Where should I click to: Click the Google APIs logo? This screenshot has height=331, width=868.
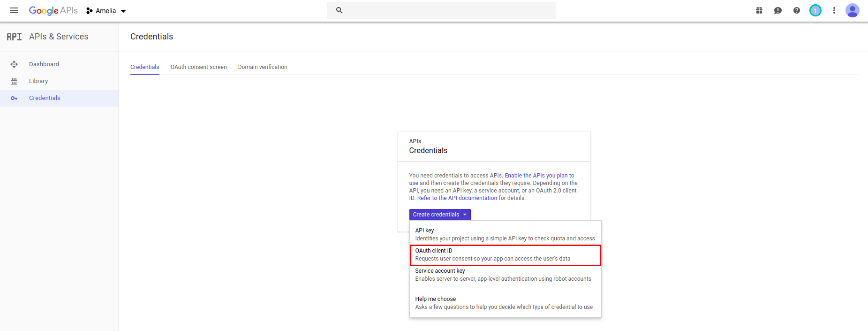click(53, 10)
